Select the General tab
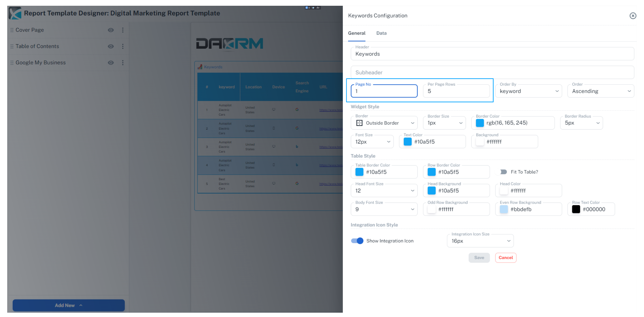 (x=356, y=33)
